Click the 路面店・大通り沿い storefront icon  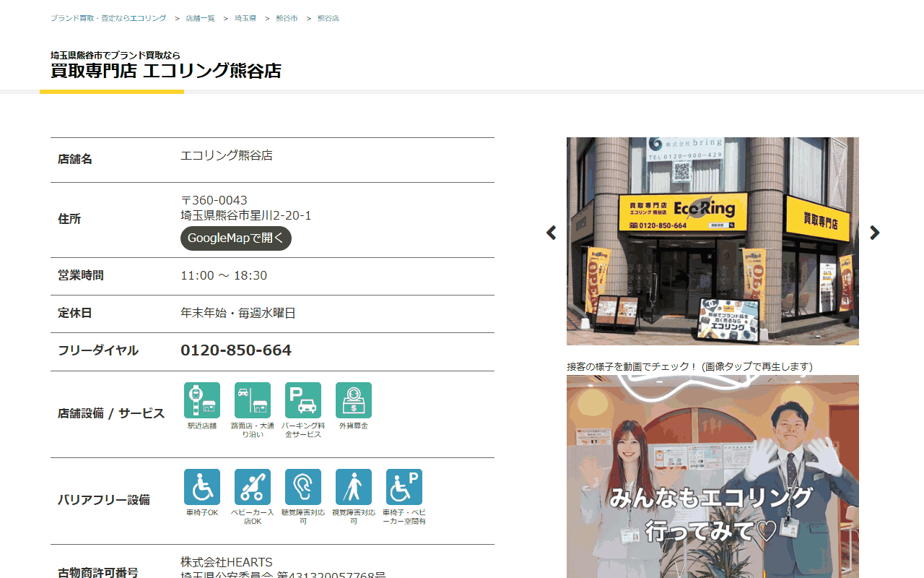click(x=253, y=400)
